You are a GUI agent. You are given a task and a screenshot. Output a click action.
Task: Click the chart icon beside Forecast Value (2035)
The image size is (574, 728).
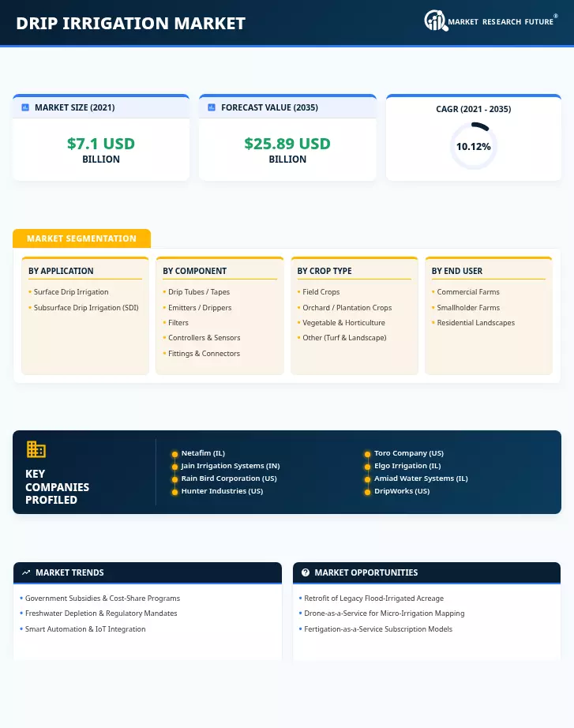coord(212,107)
